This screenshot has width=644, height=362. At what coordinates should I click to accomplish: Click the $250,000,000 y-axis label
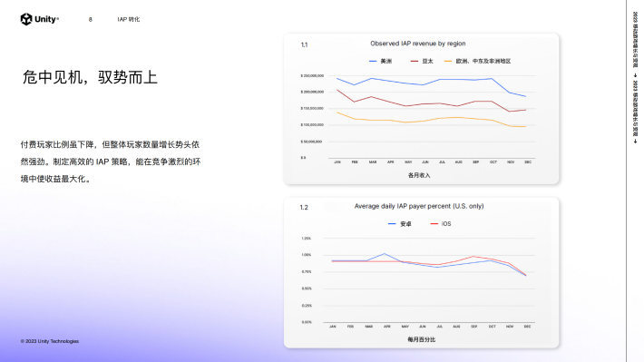pyautogui.click(x=312, y=75)
